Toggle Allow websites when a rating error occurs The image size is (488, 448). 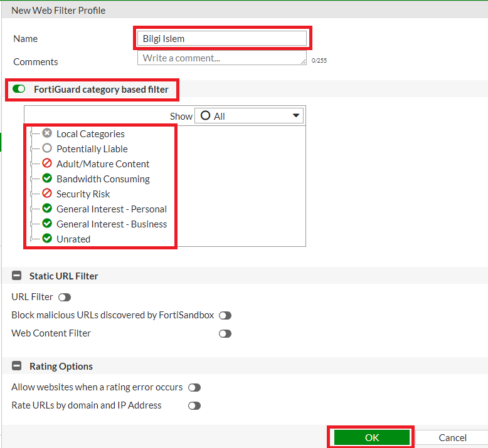tap(194, 388)
